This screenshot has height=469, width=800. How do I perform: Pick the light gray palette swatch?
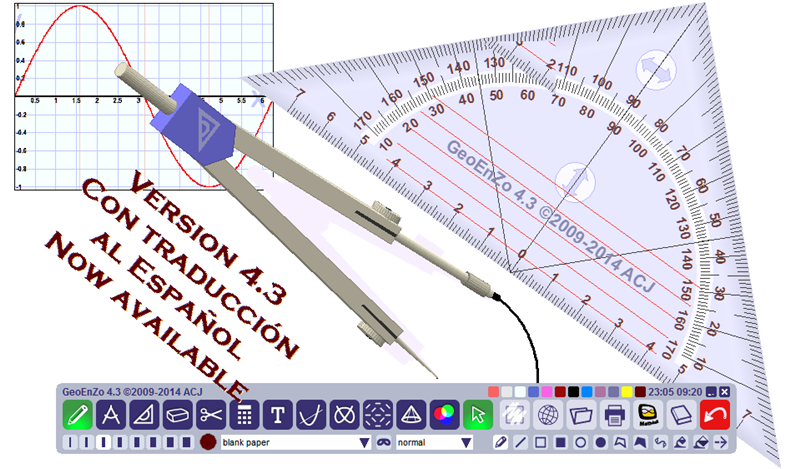pos(507,392)
